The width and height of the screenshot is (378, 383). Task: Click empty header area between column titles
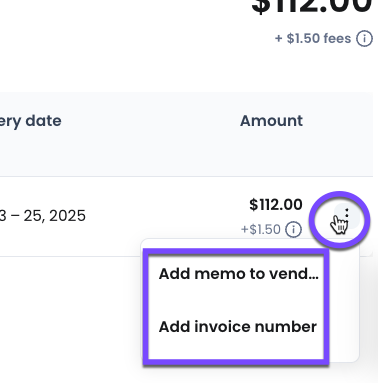pyautogui.click(x=150, y=121)
